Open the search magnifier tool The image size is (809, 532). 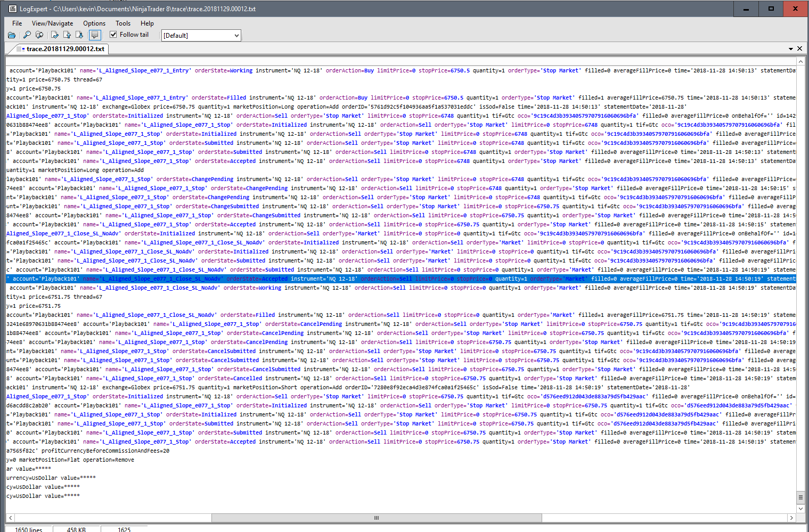click(27, 35)
